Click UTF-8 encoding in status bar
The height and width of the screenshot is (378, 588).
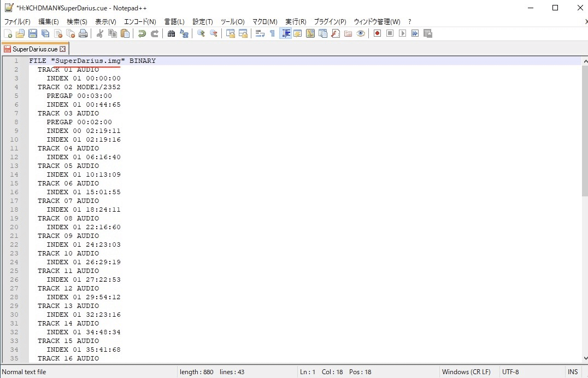pyautogui.click(x=510, y=372)
